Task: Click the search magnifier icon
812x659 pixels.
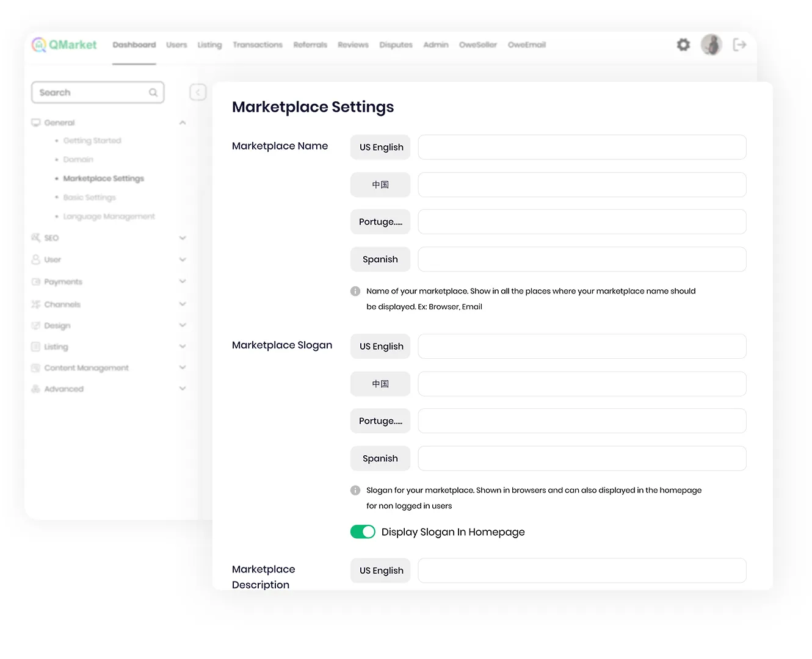Action: [x=153, y=93]
